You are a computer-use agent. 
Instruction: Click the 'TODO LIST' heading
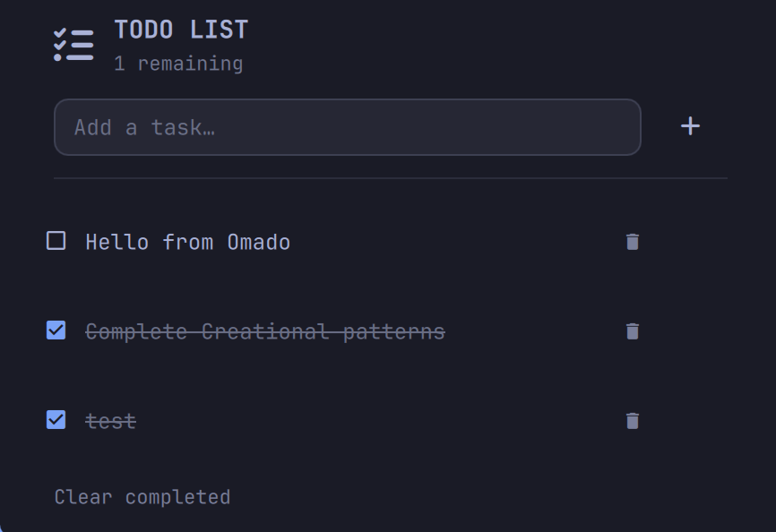[181, 30]
